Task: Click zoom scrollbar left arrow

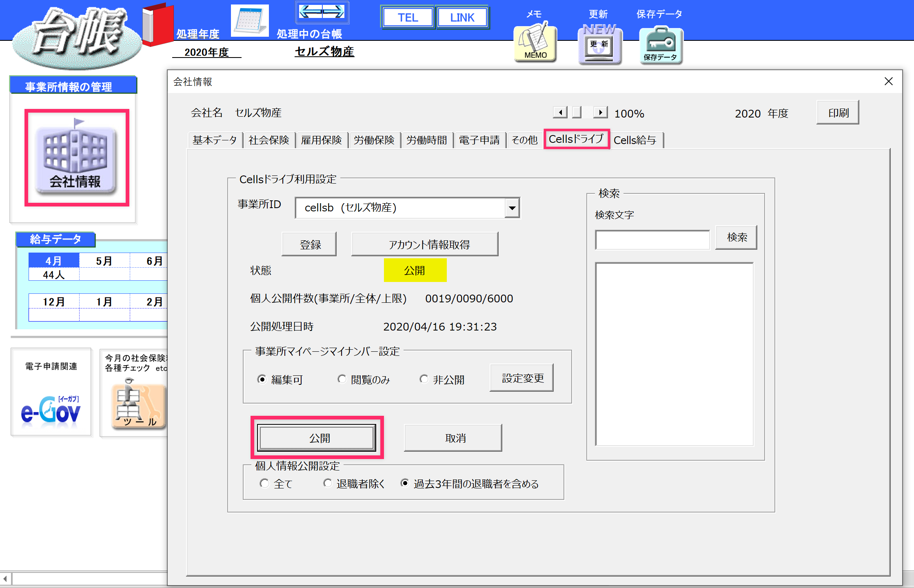Action: (560, 112)
